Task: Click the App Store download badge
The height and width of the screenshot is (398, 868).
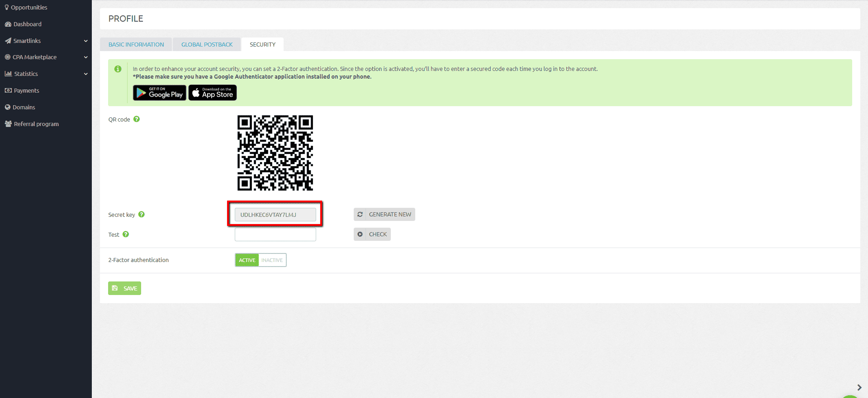Action: tap(213, 93)
